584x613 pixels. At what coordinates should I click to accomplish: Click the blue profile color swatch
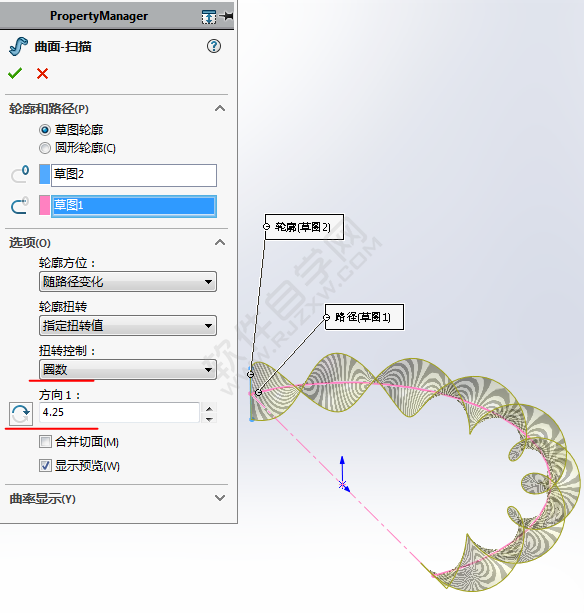(x=45, y=174)
